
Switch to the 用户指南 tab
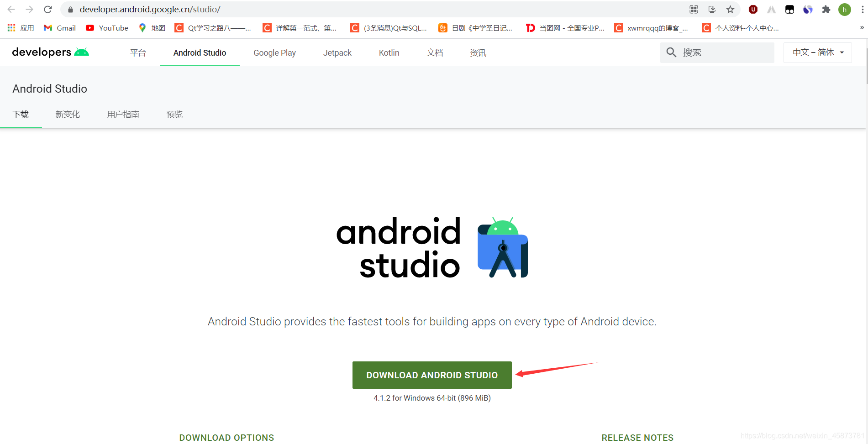click(x=123, y=114)
